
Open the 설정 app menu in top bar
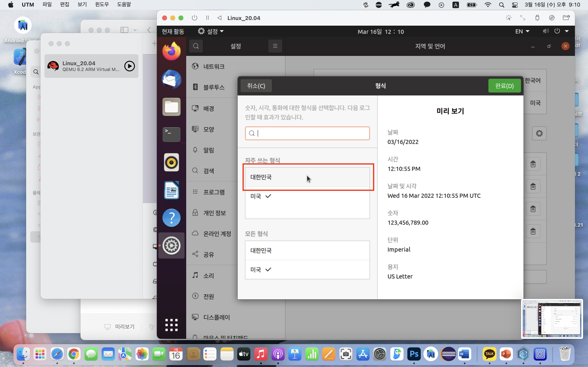tap(211, 32)
